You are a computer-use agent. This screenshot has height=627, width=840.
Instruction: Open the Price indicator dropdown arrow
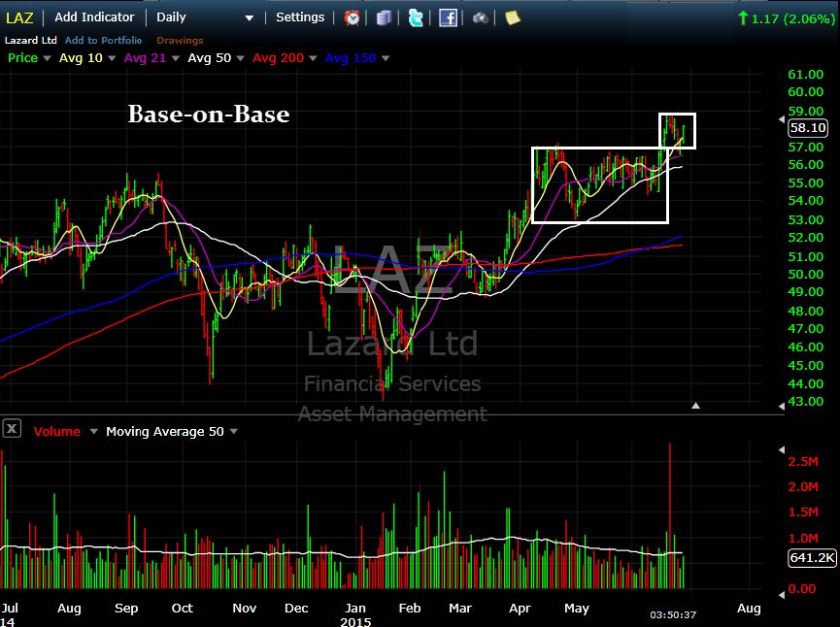[x=47, y=58]
